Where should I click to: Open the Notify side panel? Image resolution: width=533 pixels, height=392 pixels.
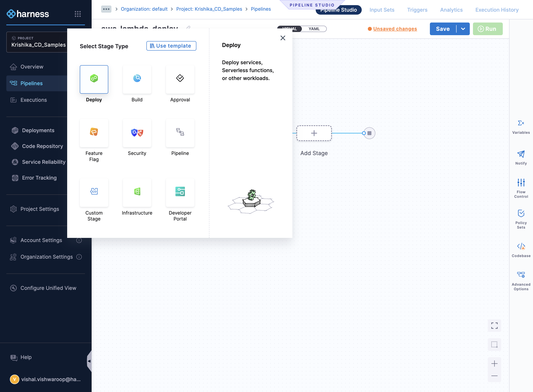coord(521,158)
